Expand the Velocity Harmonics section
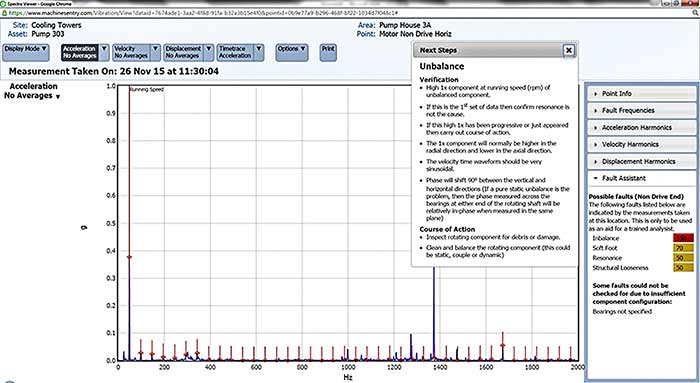Viewport: 700px width, 383px height. click(641, 144)
